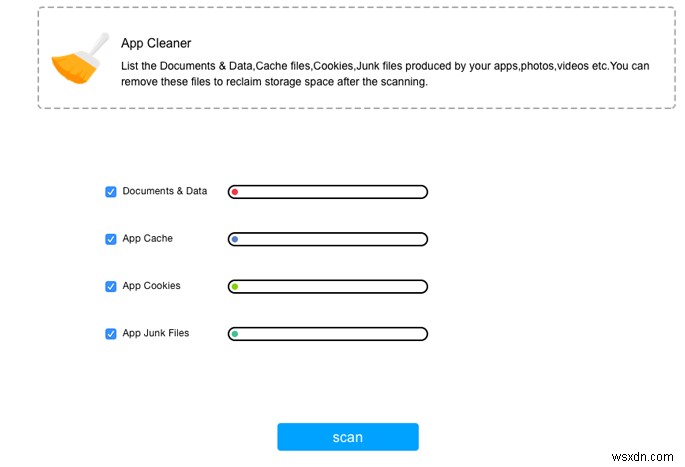Click the teal dot in App Junk Files bar

click(x=234, y=334)
